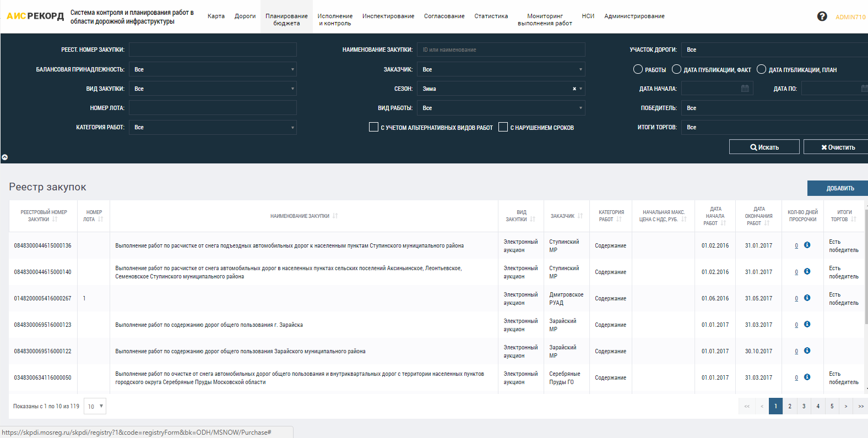Collapse filter panel with up-arrow circle icon
Viewport: 868px width, 438px height.
coord(4,157)
